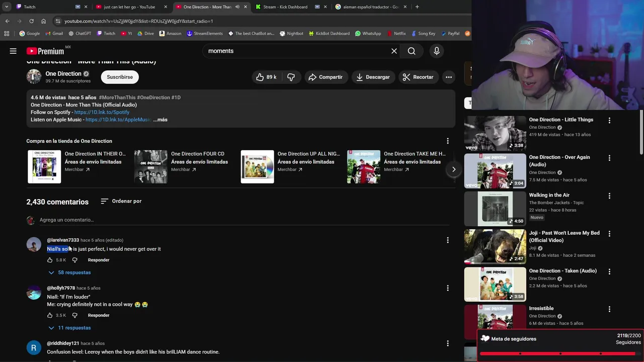Go back with the browser back arrow
This screenshot has height=362, width=644.
click(7, 21)
